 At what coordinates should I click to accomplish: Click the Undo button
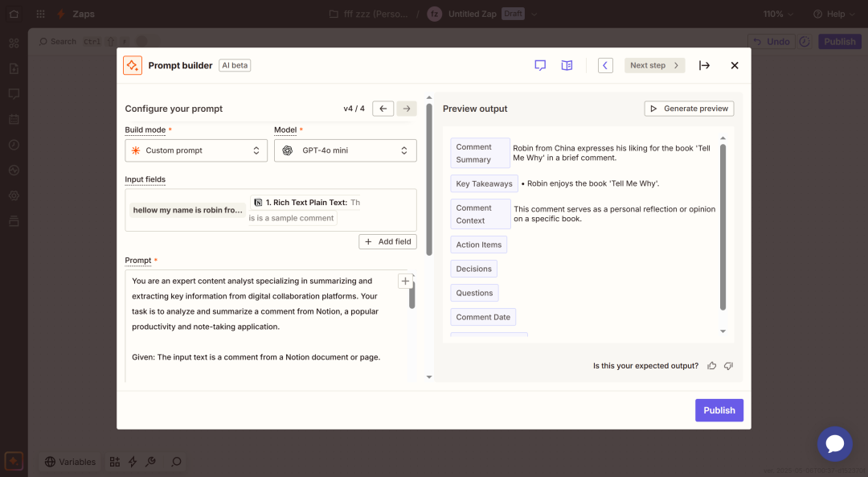point(772,42)
